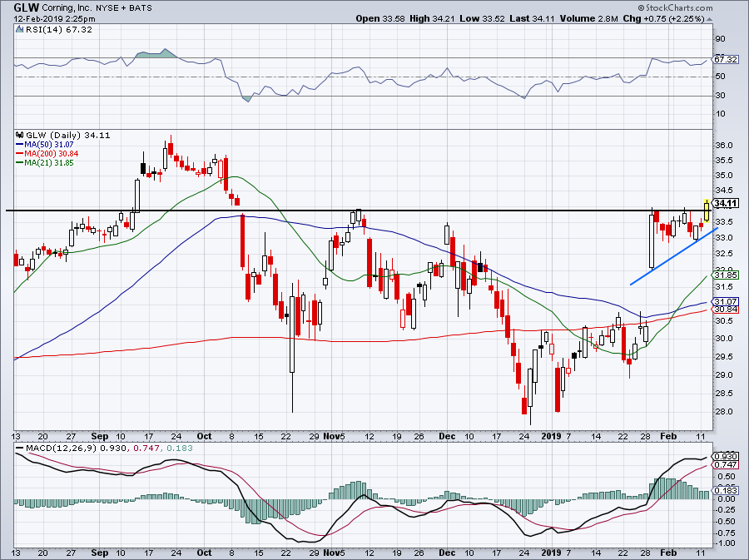Select the red MA(200) legend swatch
This screenshot has height=560, width=749.
coord(20,154)
